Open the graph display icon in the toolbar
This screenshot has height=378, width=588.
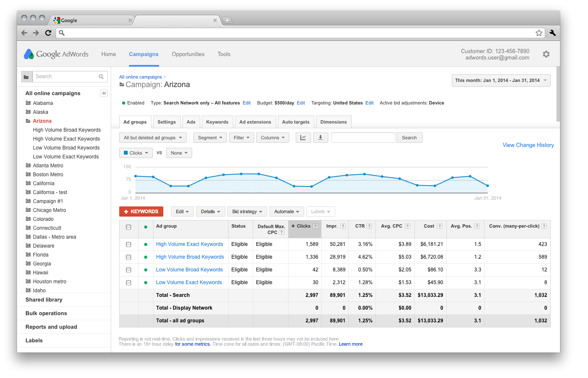pos(303,137)
